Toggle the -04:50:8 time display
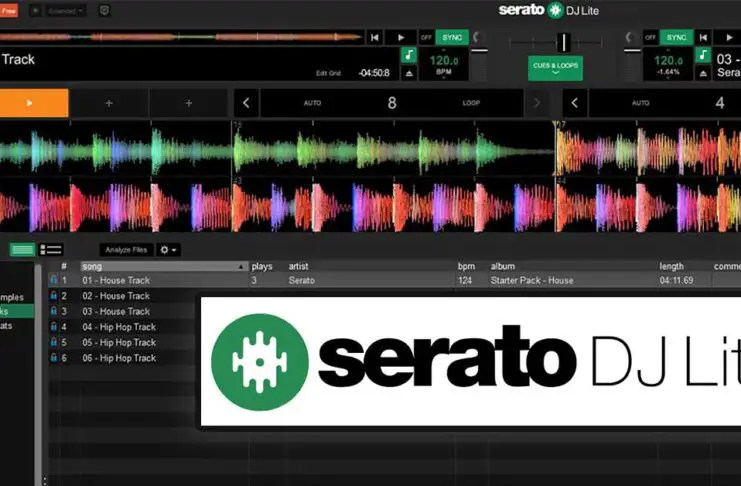Image resolution: width=741 pixels, height=486 pixels. 374,73
